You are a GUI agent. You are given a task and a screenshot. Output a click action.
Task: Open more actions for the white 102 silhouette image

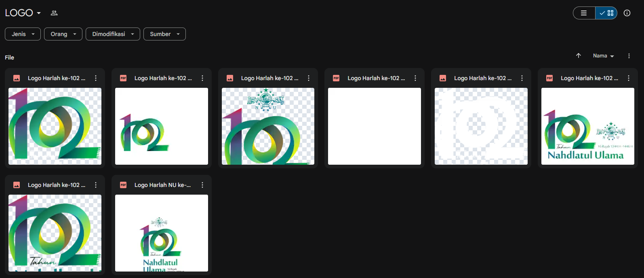tap(522, 78)
